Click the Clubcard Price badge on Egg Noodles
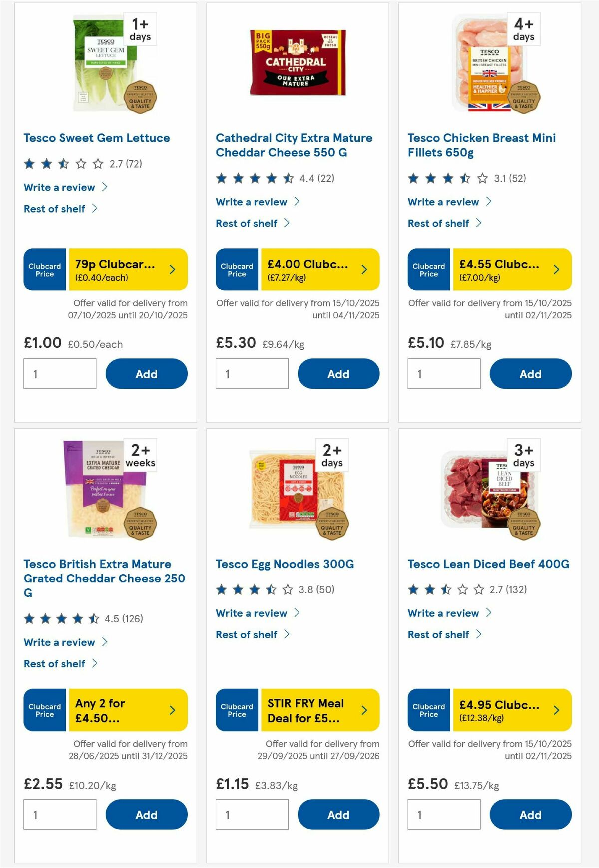 [236, 710]
